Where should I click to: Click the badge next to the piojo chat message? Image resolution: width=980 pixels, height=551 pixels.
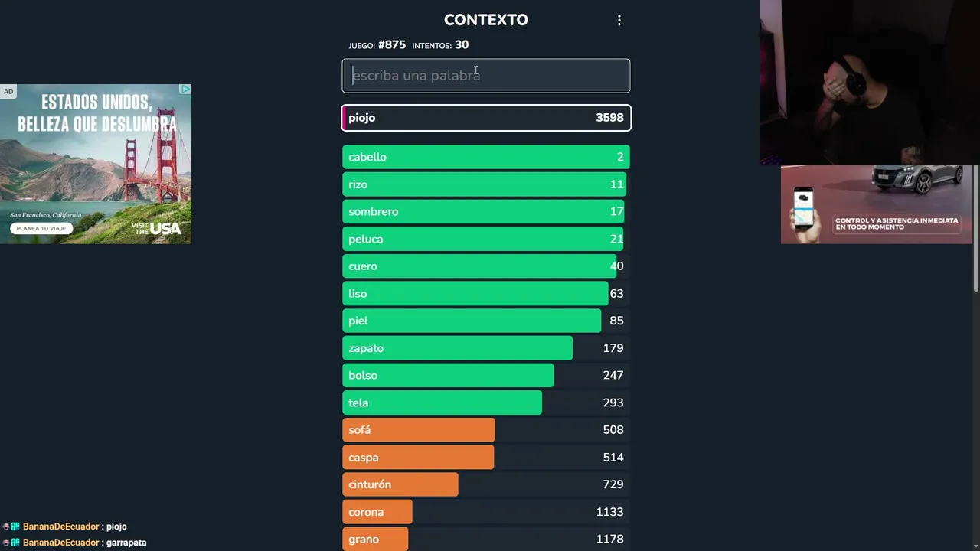coord(15,527)
